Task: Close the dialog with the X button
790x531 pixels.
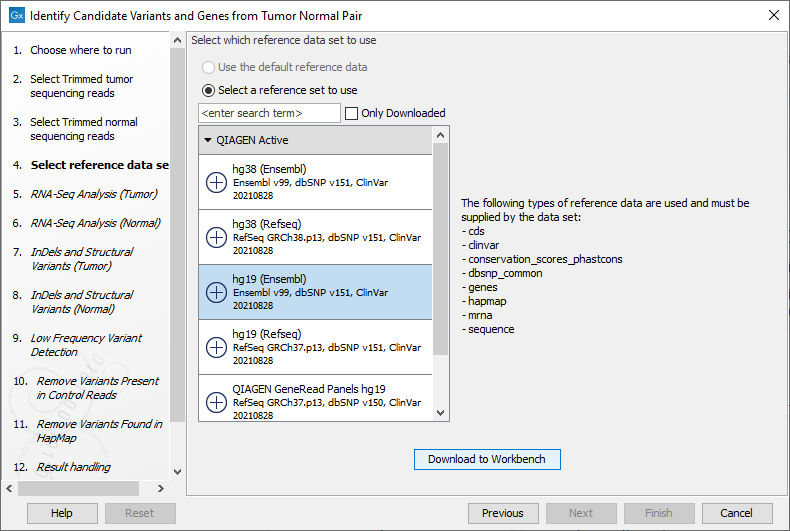Action: 774,15
